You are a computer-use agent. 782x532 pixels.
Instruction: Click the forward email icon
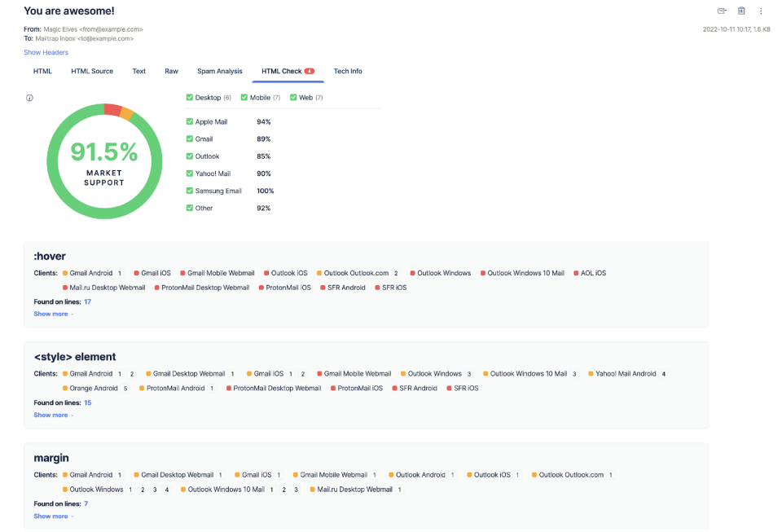click(x=721, y=10)
